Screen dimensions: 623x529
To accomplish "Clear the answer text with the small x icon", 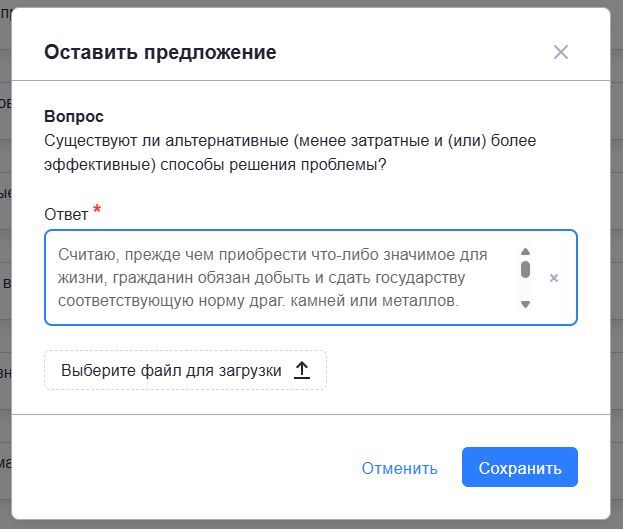I will 554,278.
